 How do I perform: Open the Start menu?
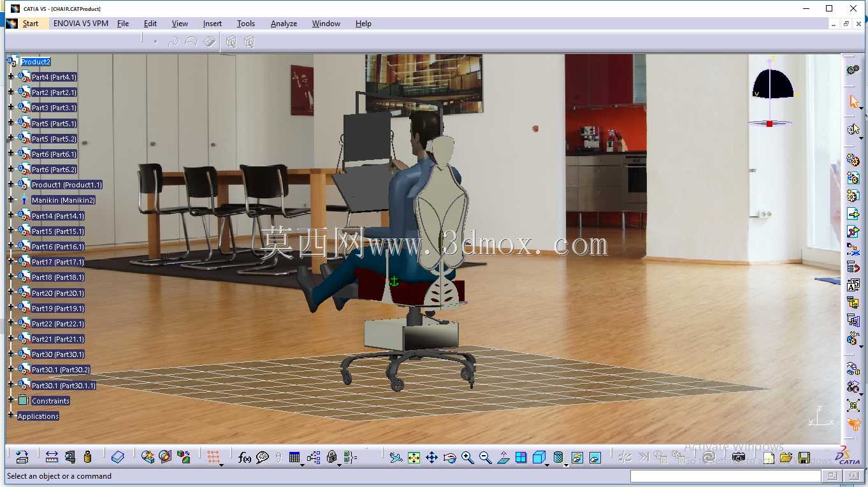(x=30, y=24)
